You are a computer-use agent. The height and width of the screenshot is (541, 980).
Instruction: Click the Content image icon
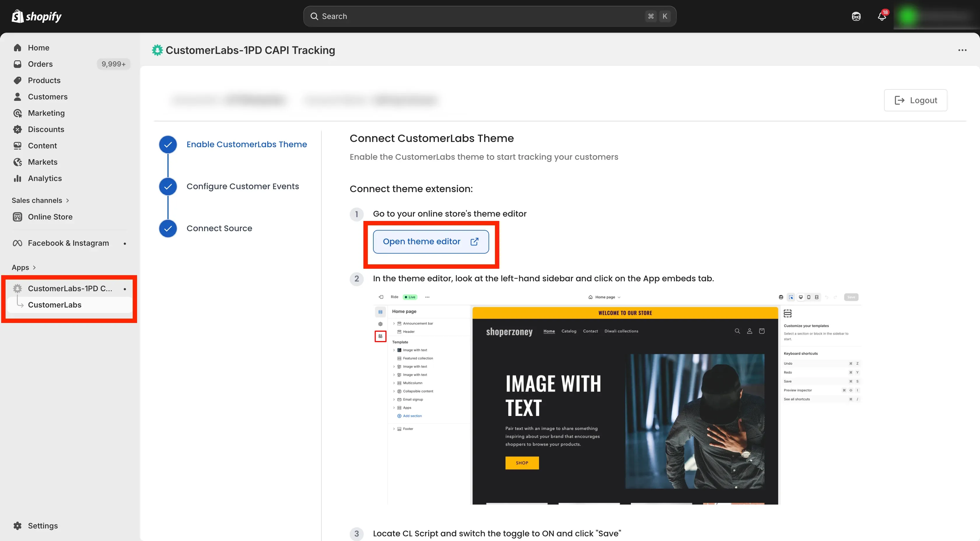click(17, 146)
